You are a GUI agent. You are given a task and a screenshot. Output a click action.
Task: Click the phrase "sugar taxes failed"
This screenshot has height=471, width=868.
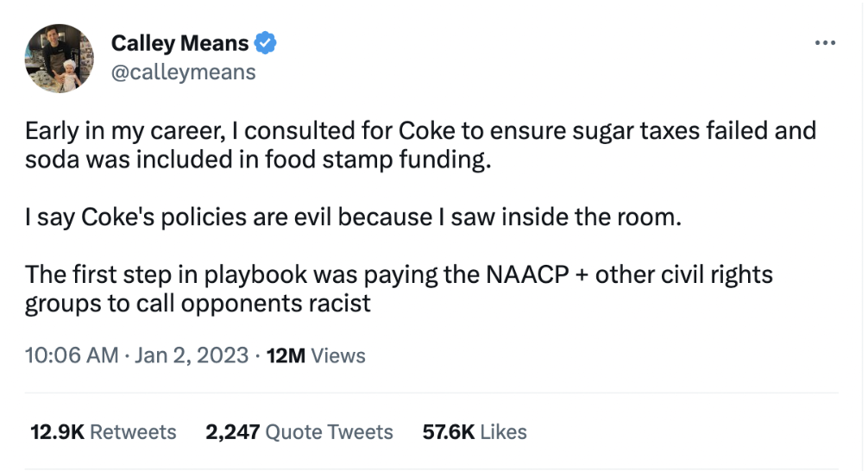click(x=645, y=133)
